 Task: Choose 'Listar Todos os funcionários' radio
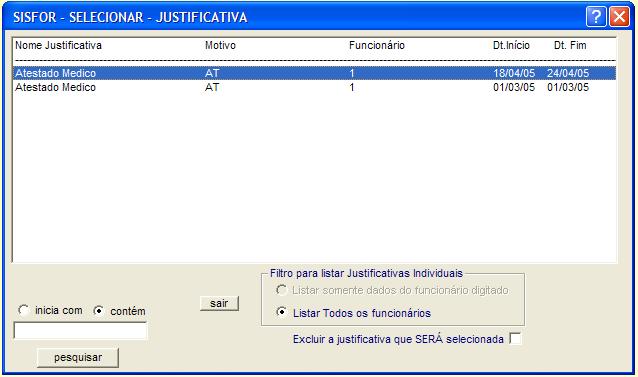(x=281, y=312)
